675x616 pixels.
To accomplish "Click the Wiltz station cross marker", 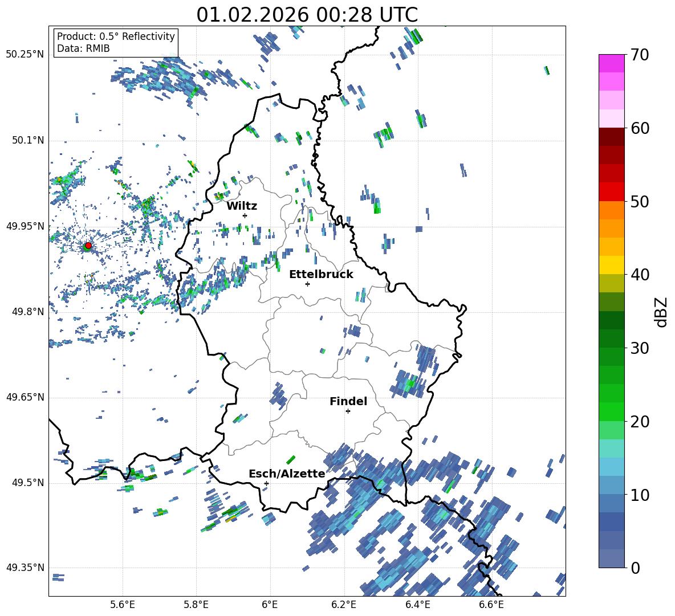I will pyautogui.click(x=245, y=215).
